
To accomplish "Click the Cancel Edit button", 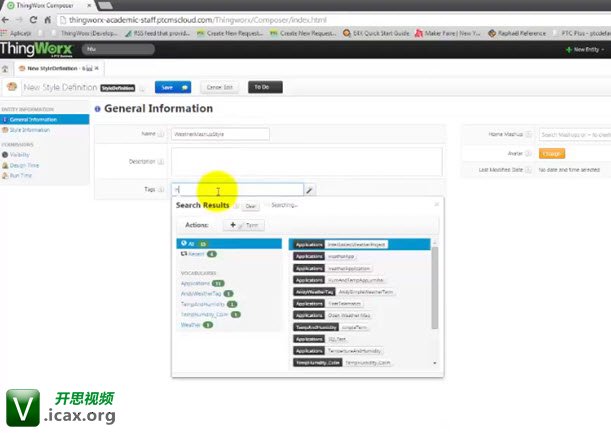I will [219, 87].
